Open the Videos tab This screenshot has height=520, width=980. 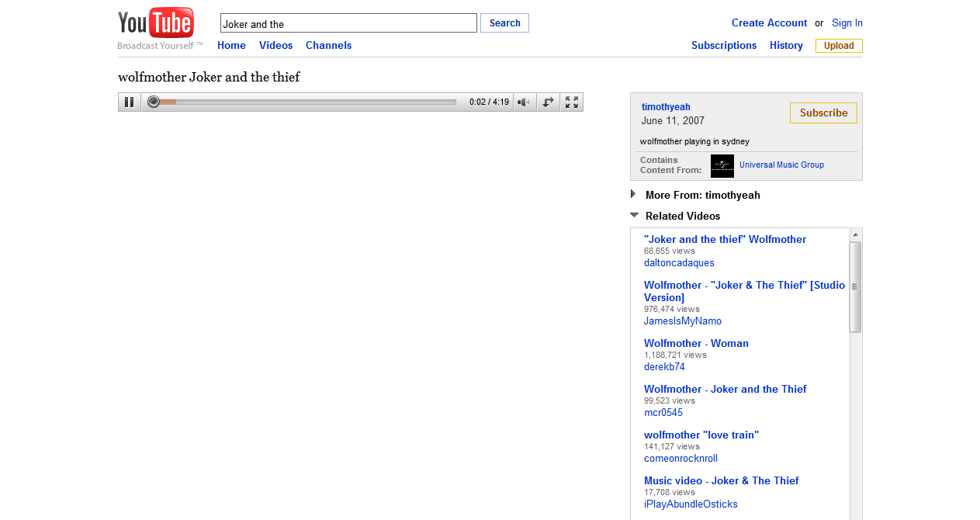[x=276, y=46]
